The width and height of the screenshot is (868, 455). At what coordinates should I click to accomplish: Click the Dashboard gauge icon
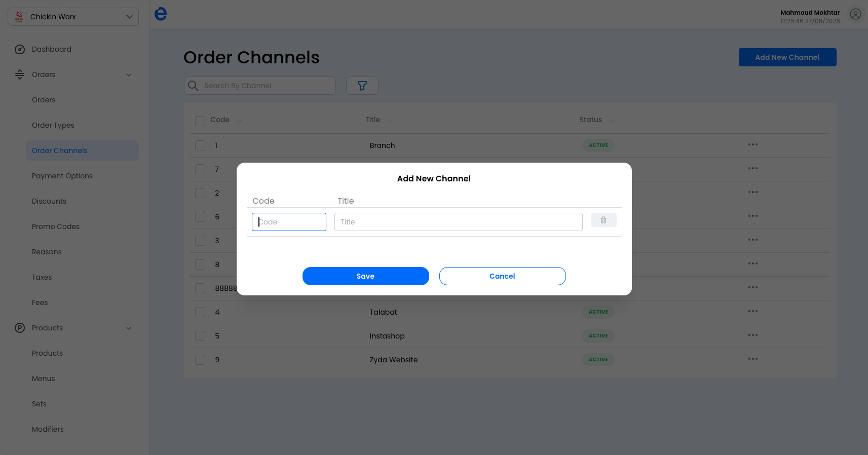tap(20, 49)
